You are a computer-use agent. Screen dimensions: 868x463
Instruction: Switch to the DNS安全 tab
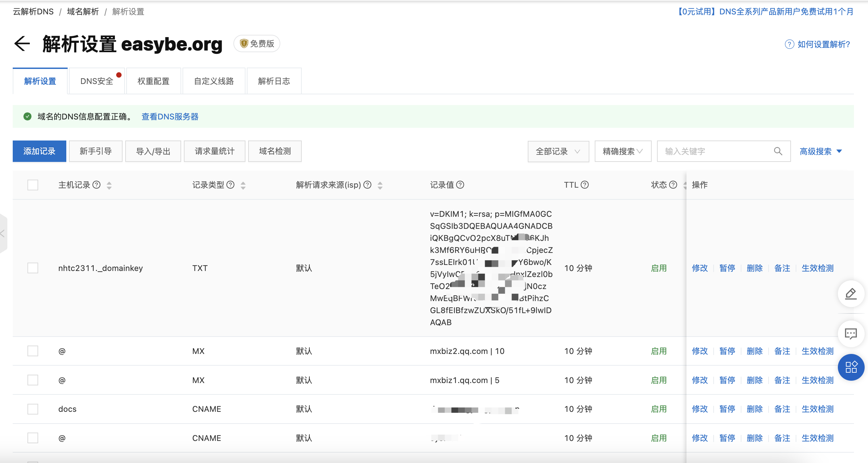click(x=97, y=81)
